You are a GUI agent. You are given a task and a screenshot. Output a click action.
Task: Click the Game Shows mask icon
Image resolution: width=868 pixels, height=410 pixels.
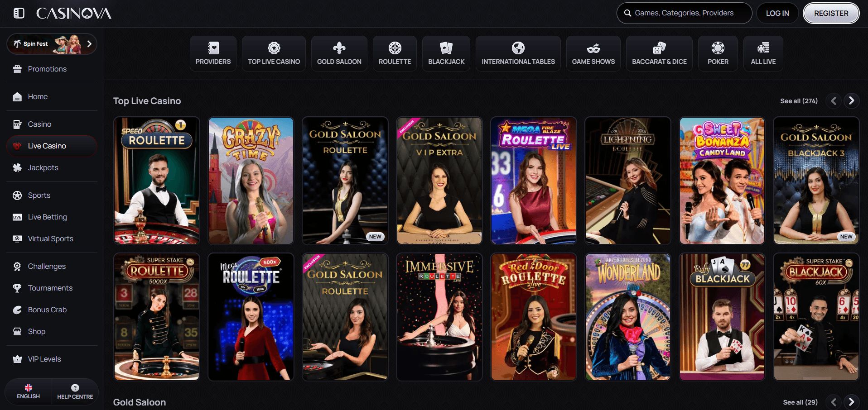[593, 48]
